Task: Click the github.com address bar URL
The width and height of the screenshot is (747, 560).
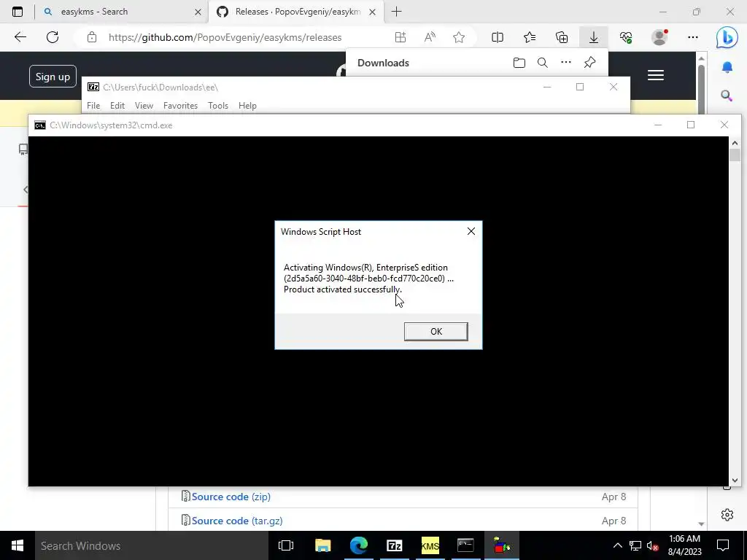Action: coord(225,37)
